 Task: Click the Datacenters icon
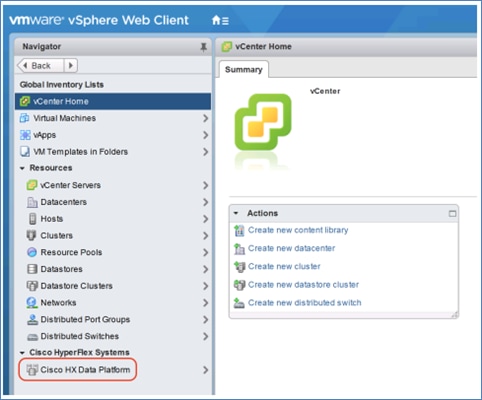(x=32, y=202)
